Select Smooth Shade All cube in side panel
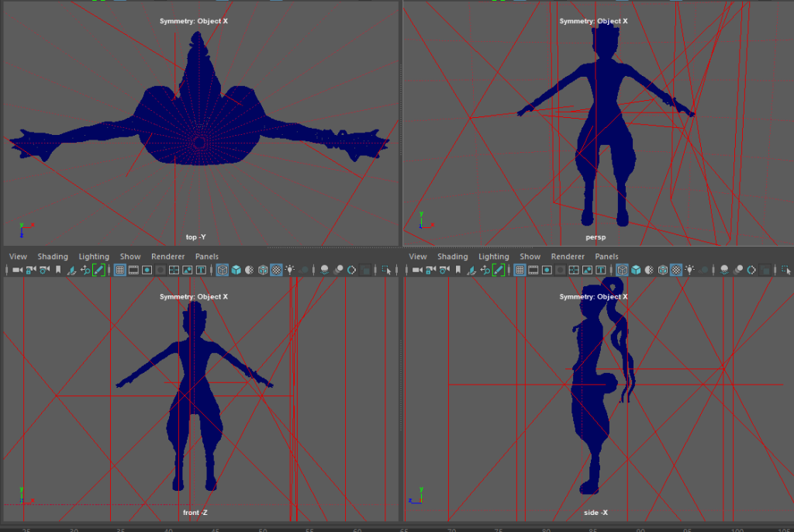 636,270
